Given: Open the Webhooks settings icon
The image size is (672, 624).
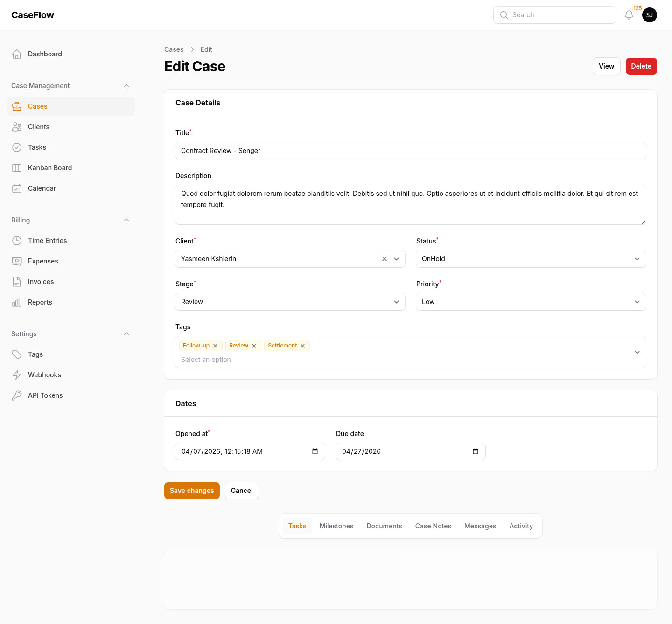Looking at the screenshot, I should coord(17,374).
